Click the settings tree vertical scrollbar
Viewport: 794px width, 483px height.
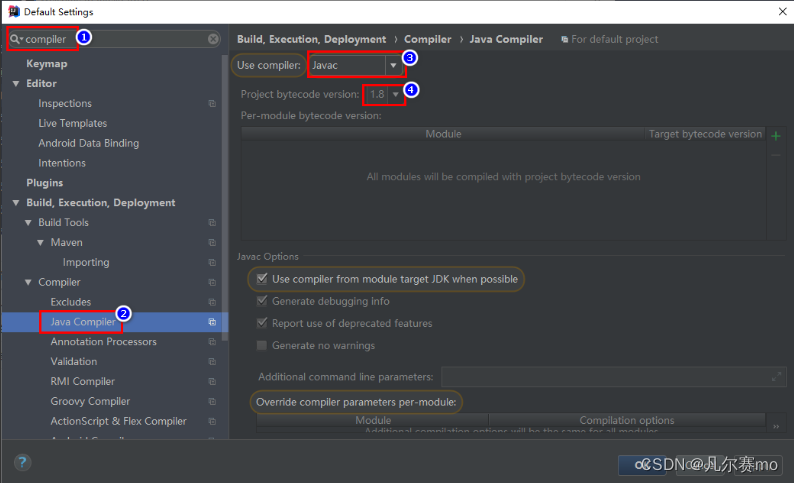point(225,197)
